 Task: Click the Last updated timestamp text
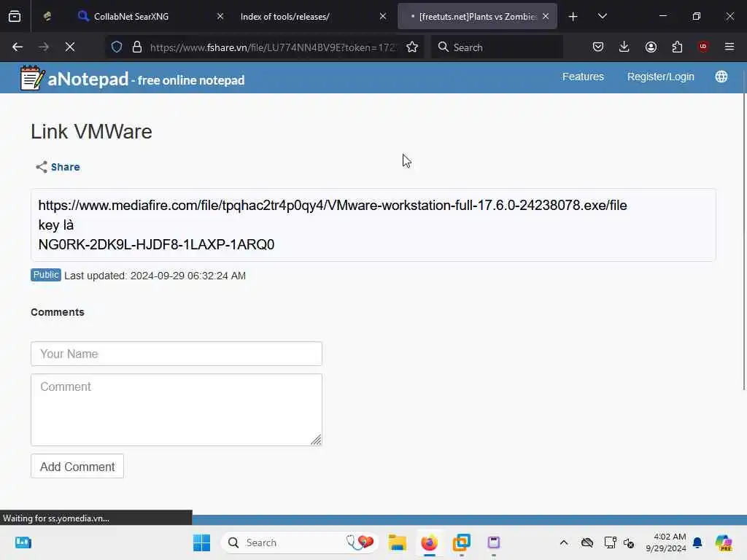pos(155,276)
